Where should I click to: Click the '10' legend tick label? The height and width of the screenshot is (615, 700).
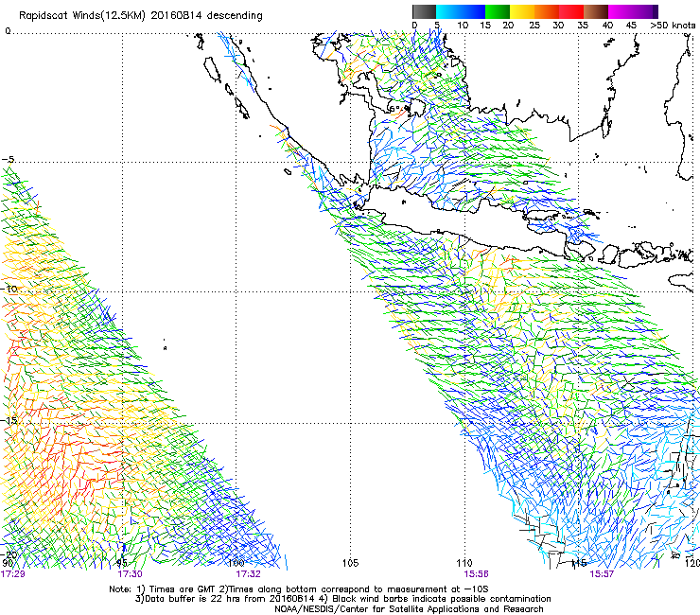click(463, 25)
